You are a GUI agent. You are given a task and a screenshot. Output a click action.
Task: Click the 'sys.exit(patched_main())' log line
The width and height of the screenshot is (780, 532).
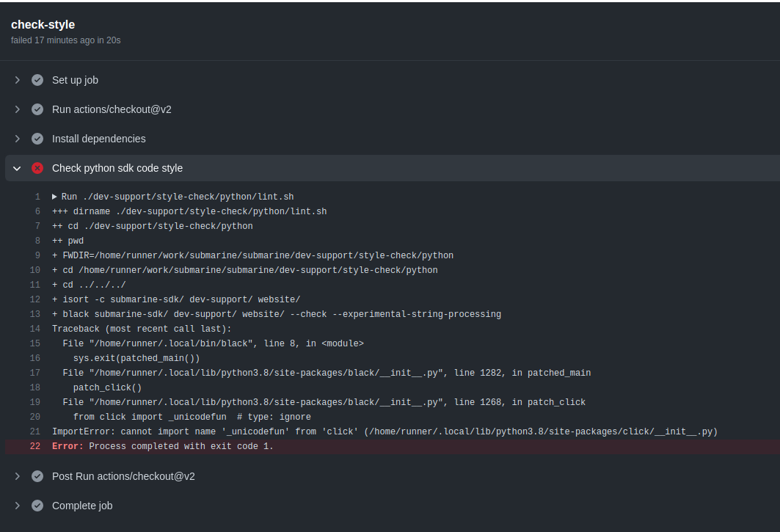coord(136,358)
